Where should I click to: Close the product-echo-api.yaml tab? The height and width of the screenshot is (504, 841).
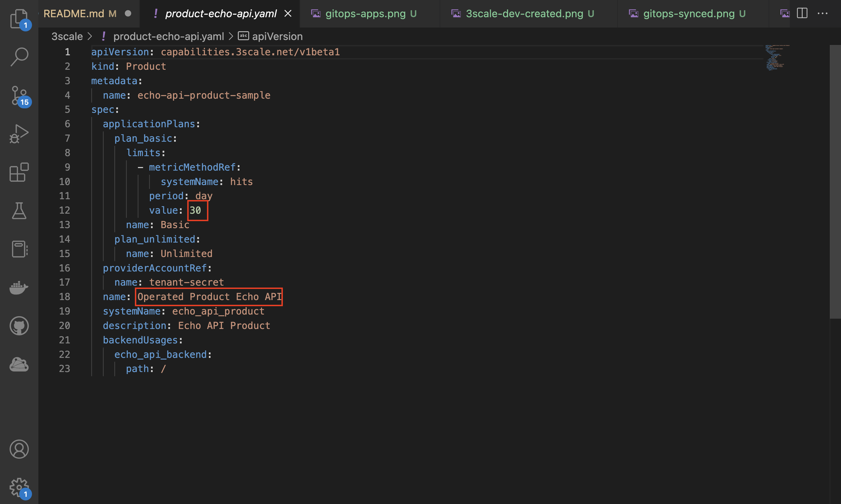click(288, 14)
